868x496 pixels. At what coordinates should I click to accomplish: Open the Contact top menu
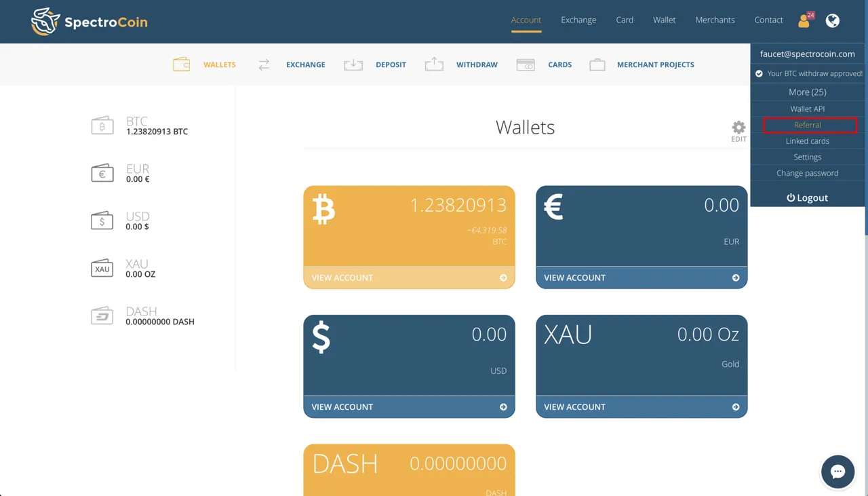click(x=768, y=20)
